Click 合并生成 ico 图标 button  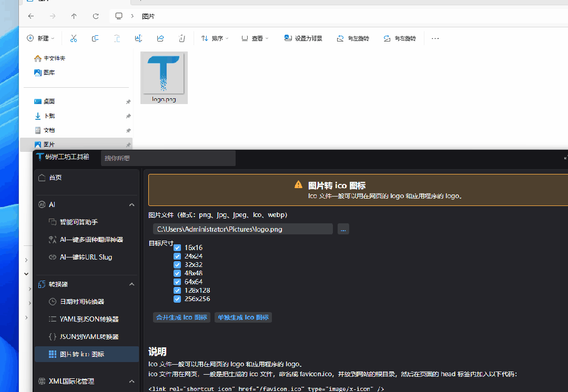pyautogui.click(x=181, y=317)
